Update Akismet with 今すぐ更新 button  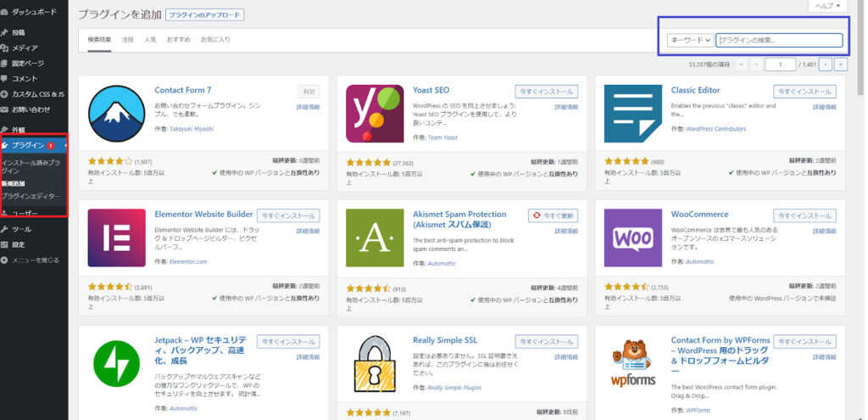552,216
